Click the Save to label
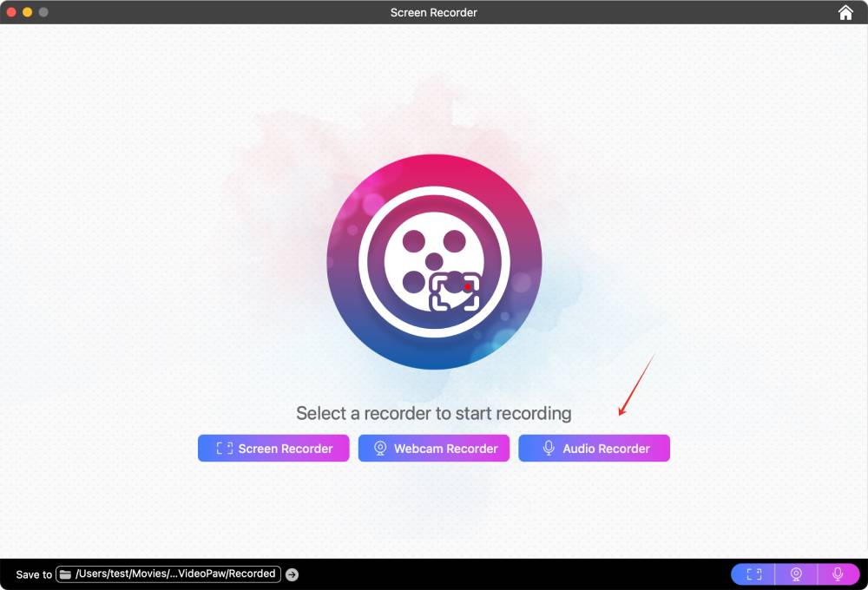 33,574
